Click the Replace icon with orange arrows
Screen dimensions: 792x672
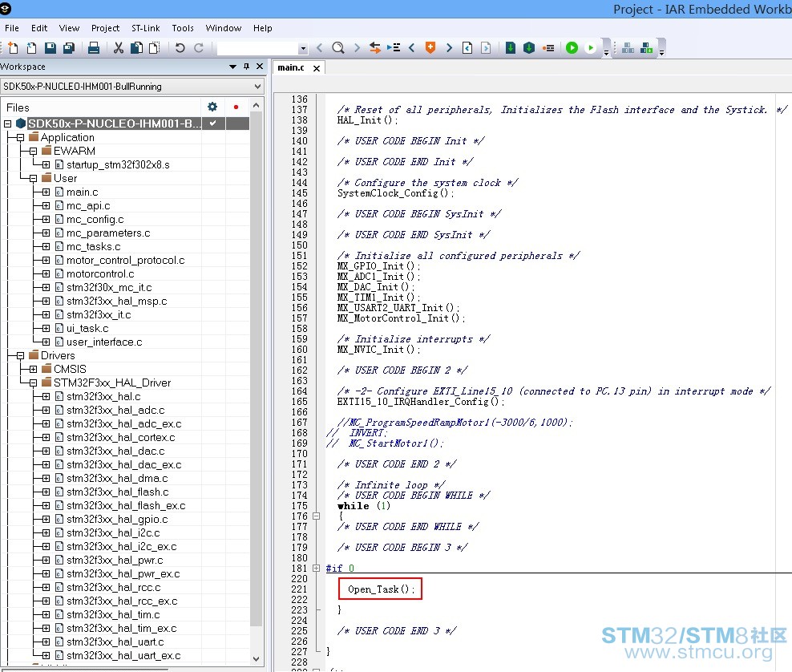coord(375,48)
